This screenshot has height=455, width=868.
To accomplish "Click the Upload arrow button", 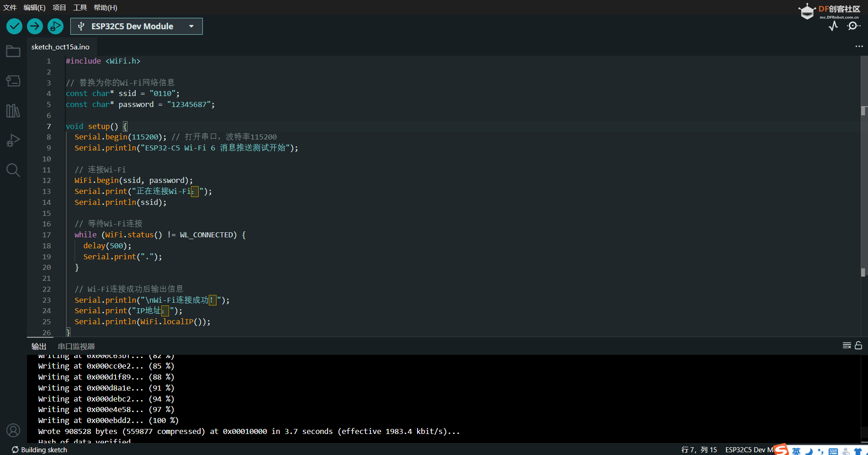I will click(35, 27).
